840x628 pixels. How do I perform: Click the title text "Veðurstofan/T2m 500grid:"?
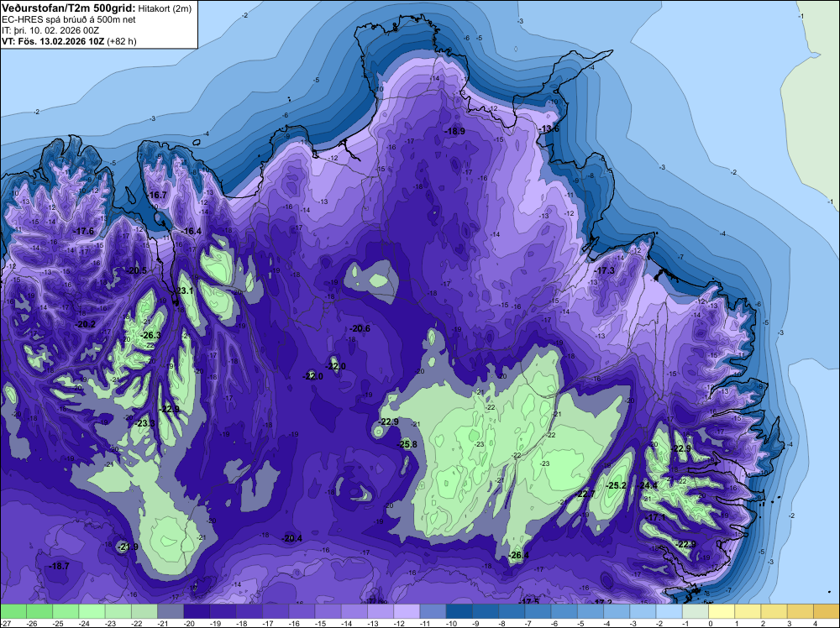68,8
